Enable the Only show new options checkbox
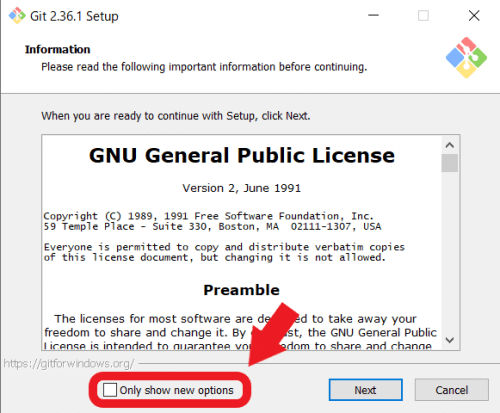Viewport: 500px width, 413px height. [x=110, y=390]
